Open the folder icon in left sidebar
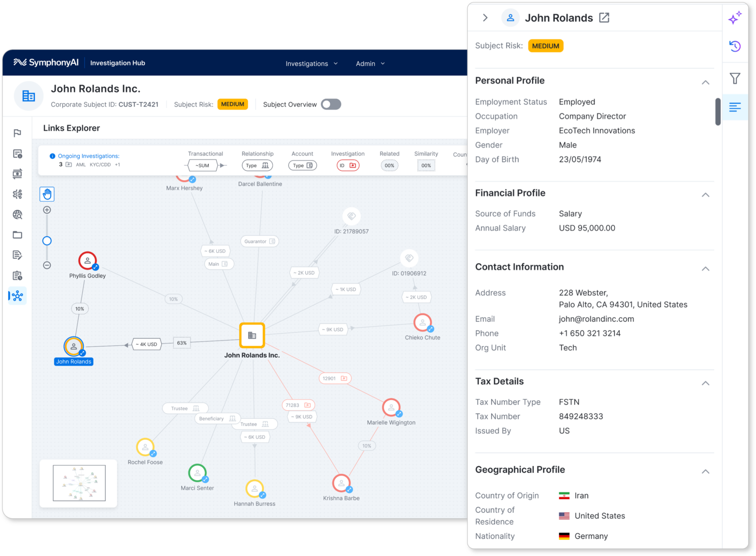Screen dimensions: 756x556 17,235
